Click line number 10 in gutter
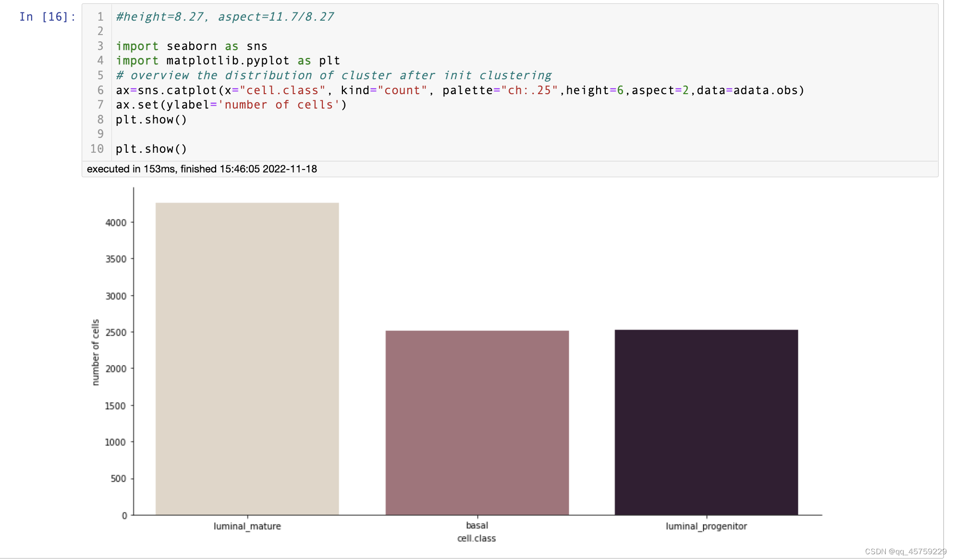 pyautogui.click(x=97, y=149)
